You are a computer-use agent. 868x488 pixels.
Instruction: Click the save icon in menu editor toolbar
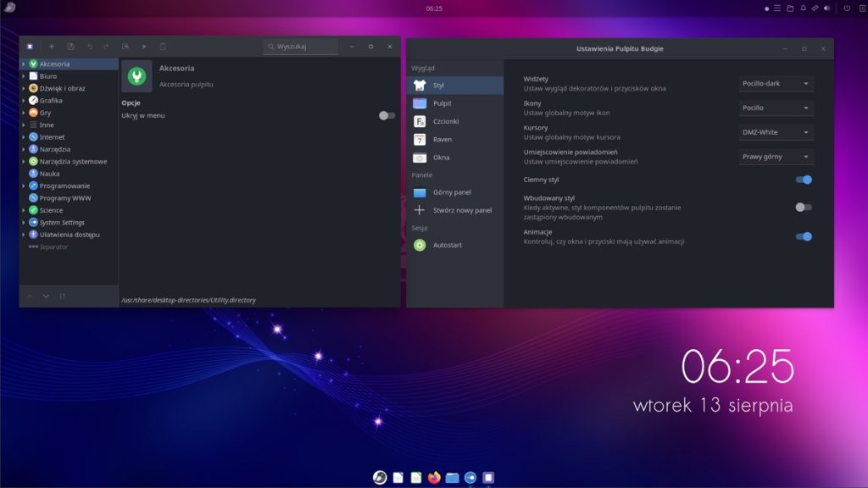tap(71, 47)
